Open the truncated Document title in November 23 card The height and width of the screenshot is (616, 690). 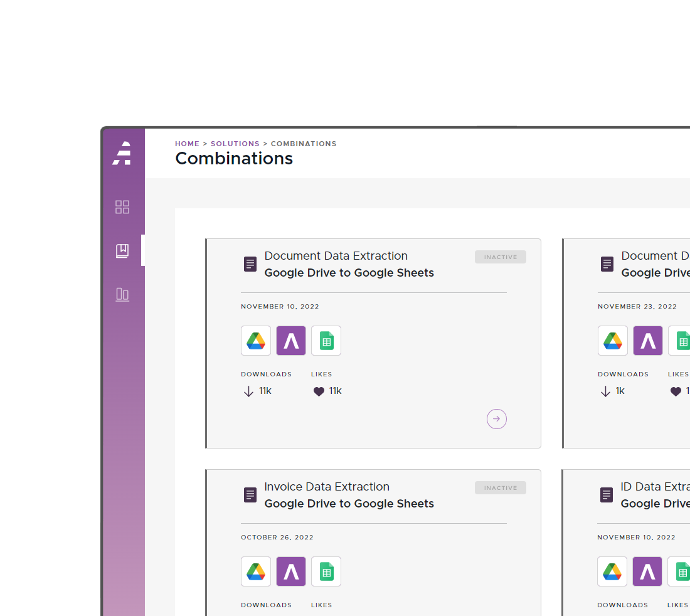(655, 256)
